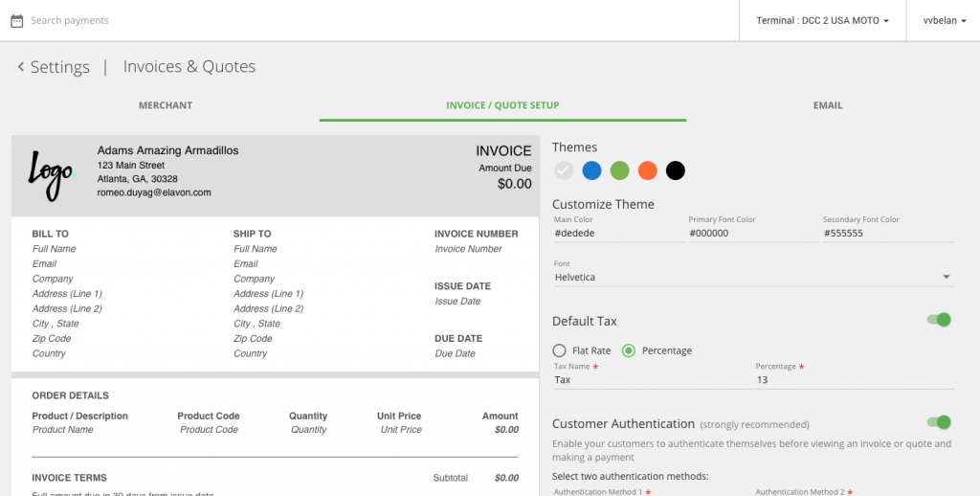Choose the blue theme swatch
Viewport: 980px width, 496px height.
[x=591, y=170]
